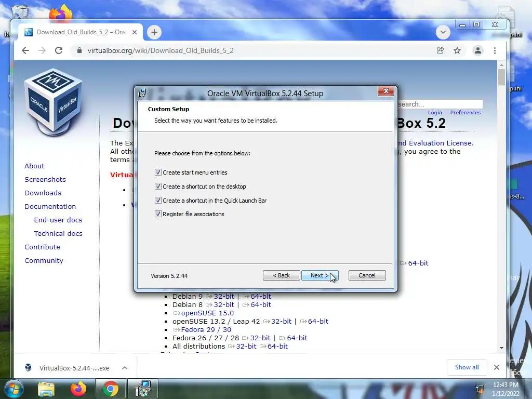Close the Download_Old_Builds_5_2 tab

pos(135,32)
